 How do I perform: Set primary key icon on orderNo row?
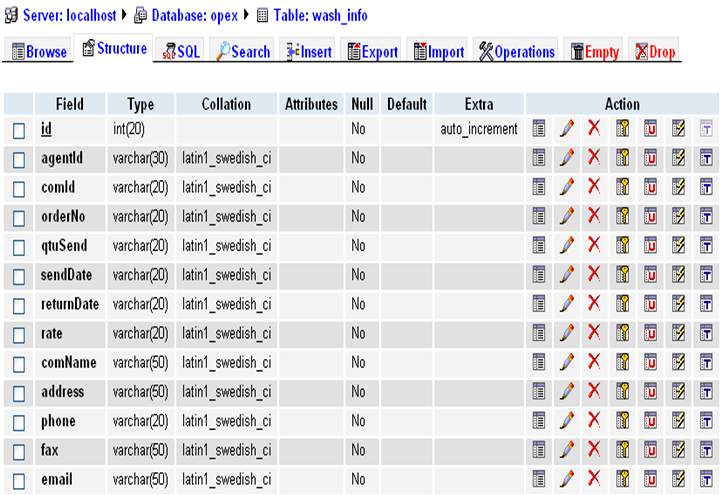(x=621, y=215)
